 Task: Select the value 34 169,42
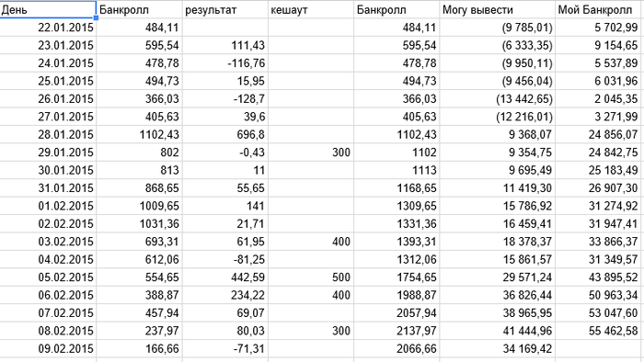coord(497,348)
